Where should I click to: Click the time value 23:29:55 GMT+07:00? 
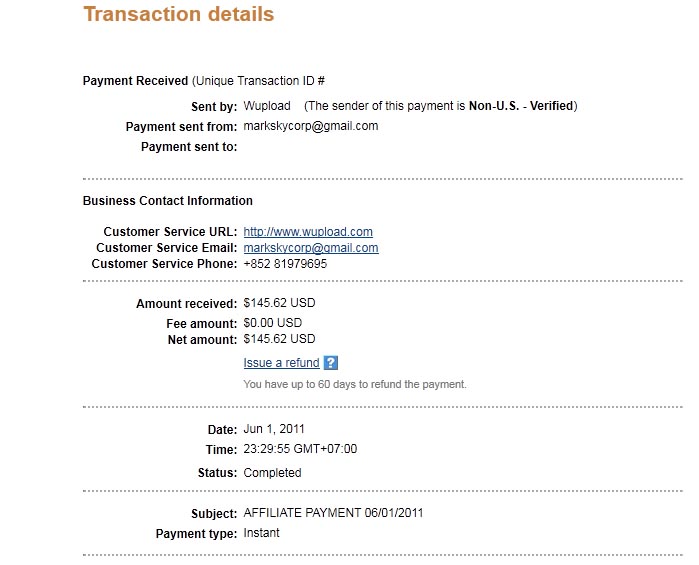[300, 449]
